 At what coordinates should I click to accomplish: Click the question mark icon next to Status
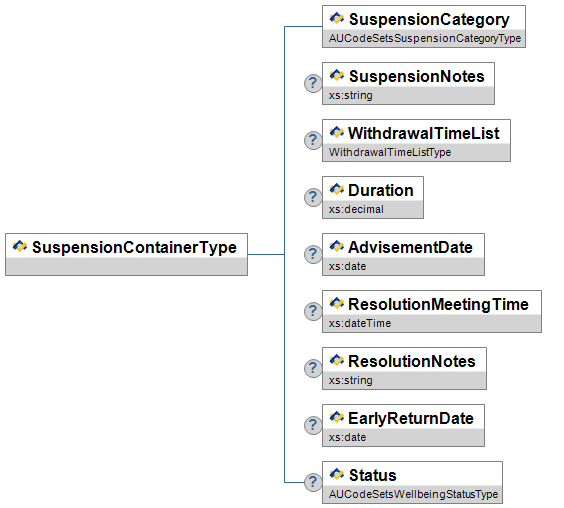coord(313,482)
